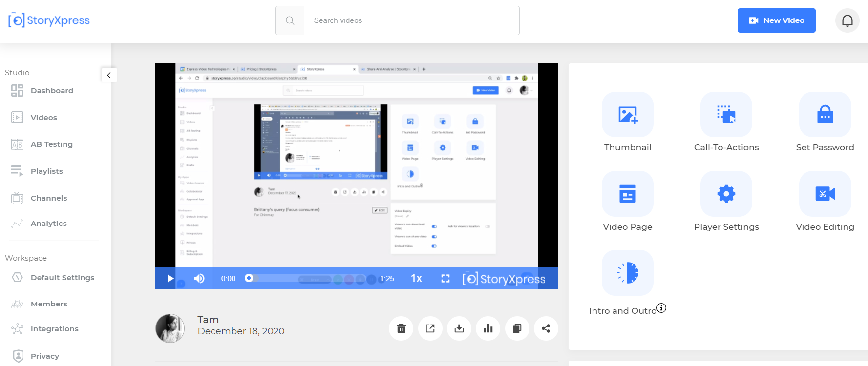Click the Player Settings label

[726, 227]
